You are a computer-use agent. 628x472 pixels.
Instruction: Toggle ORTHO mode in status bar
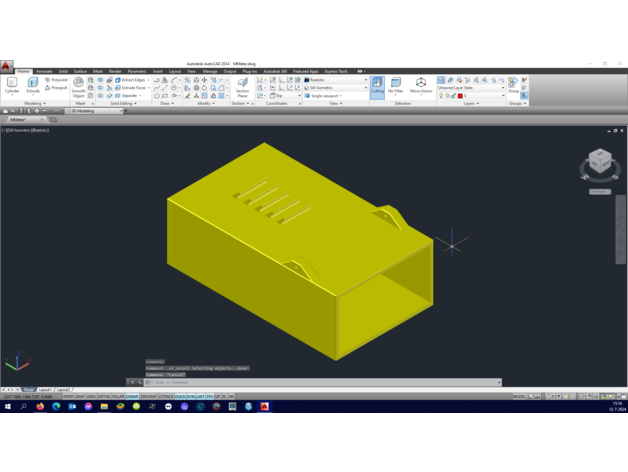pos(105,397)
